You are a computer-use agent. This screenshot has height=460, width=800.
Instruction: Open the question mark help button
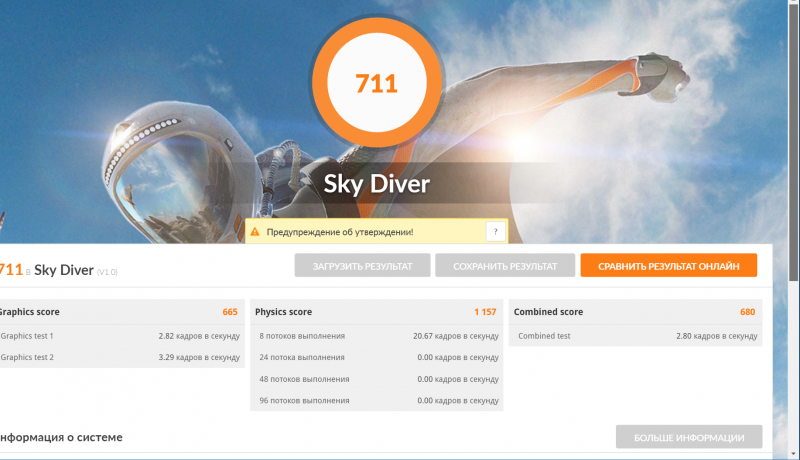pyautogui.click(x=495, y=232)
